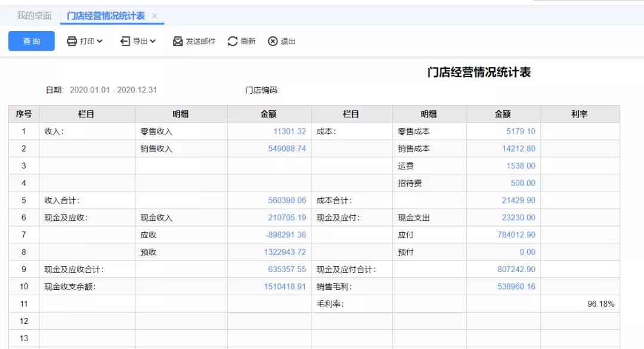Click row number 13
Image resolution: width=644 pixels, height=349 pixels.
[x=24, y=339]
